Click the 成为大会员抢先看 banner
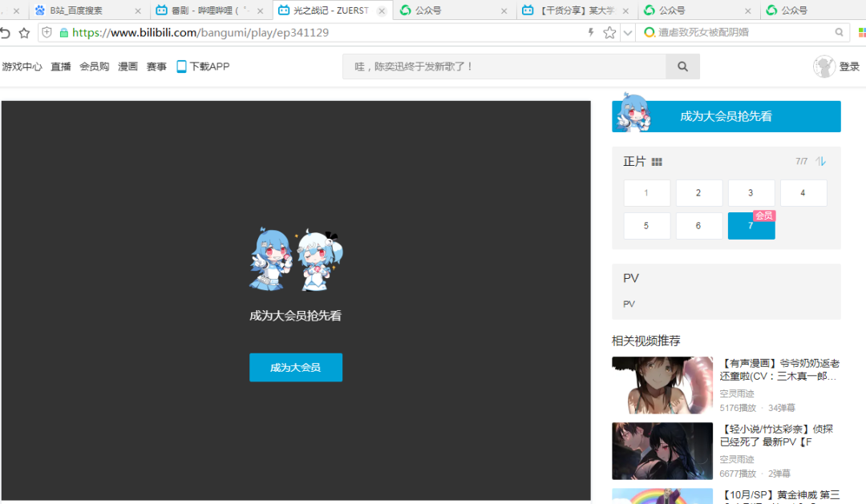 coord(726,116)
